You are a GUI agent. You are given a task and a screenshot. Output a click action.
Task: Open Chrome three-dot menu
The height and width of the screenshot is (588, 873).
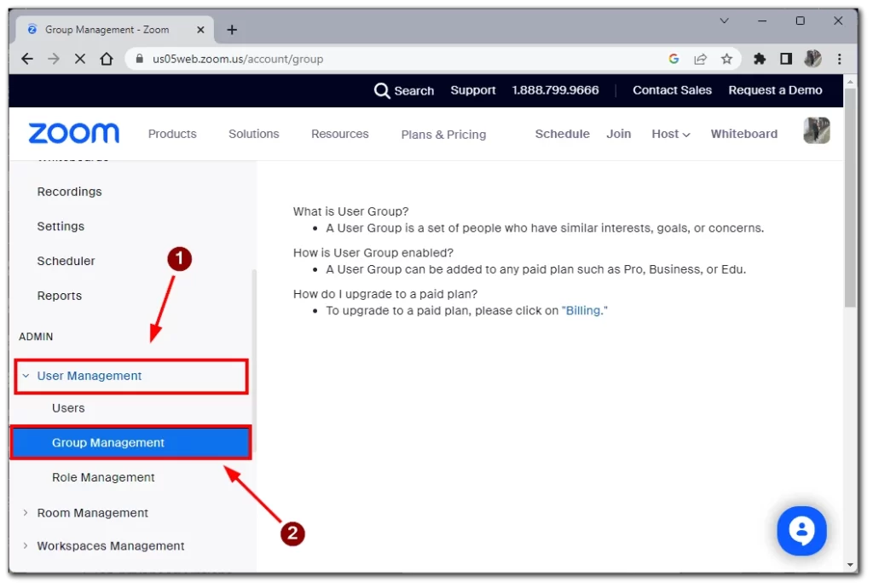(x=840, y=59)
